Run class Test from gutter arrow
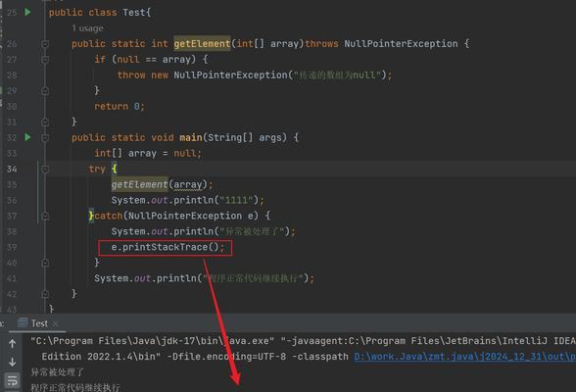 tap(27, 12)
